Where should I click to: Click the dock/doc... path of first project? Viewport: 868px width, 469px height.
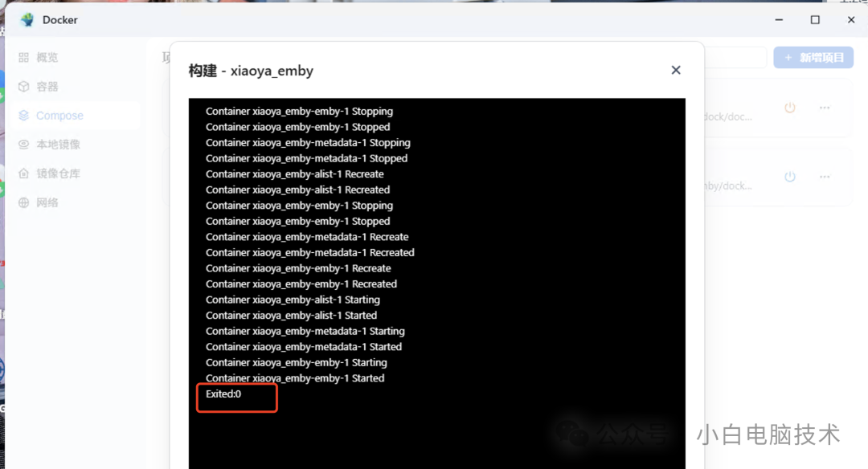click(728, 116)
